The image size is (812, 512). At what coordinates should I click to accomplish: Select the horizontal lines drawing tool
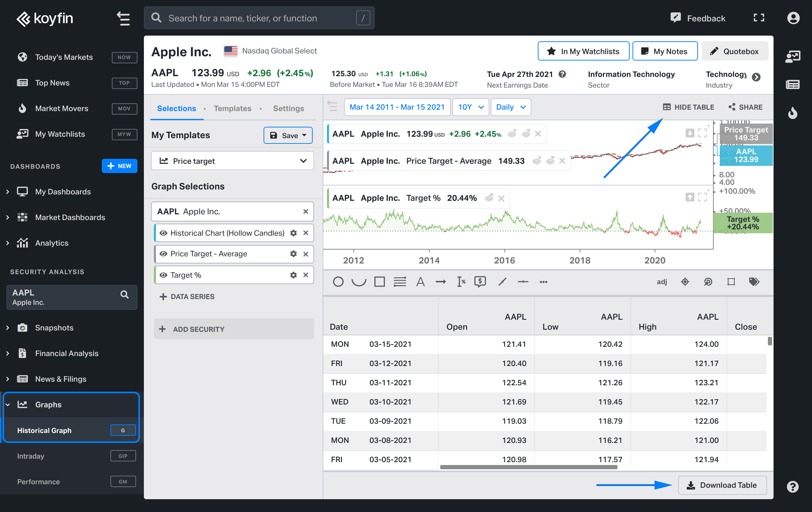[400, 282]
